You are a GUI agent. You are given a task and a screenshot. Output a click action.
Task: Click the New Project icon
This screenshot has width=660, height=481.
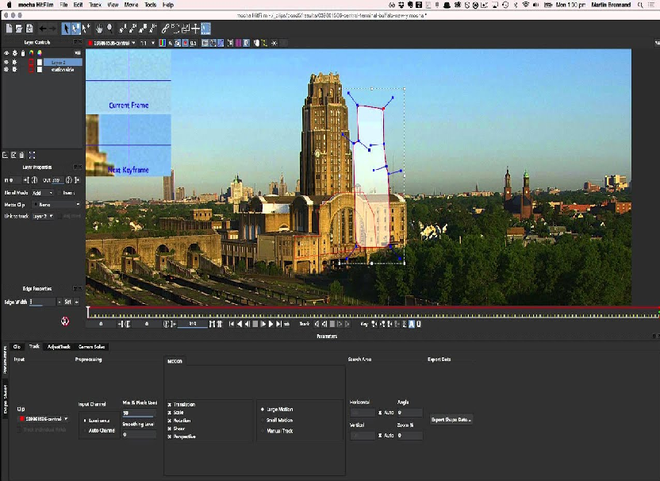click(9, 29)
